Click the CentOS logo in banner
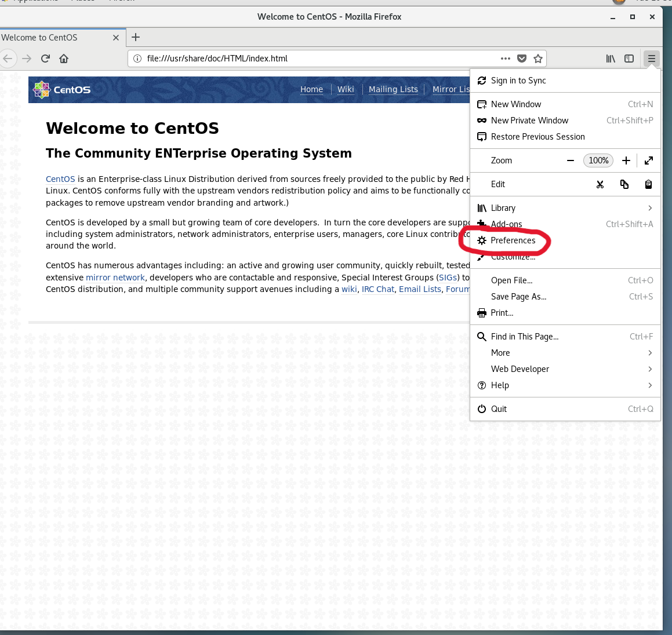The height and width of the screenshot is (635, 672). (62, 89)
